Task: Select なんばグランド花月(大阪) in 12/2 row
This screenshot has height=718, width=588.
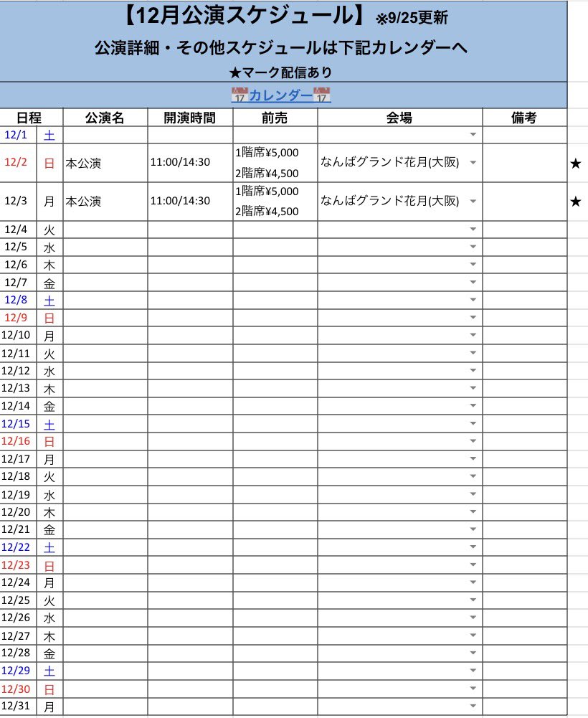Action: [389, 162]
